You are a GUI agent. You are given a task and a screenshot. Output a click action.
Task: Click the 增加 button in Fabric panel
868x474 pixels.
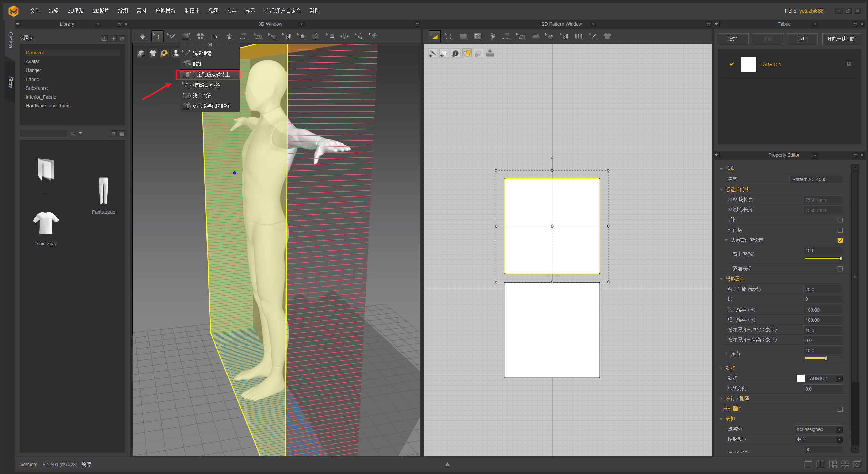click(x=733, y=39)
